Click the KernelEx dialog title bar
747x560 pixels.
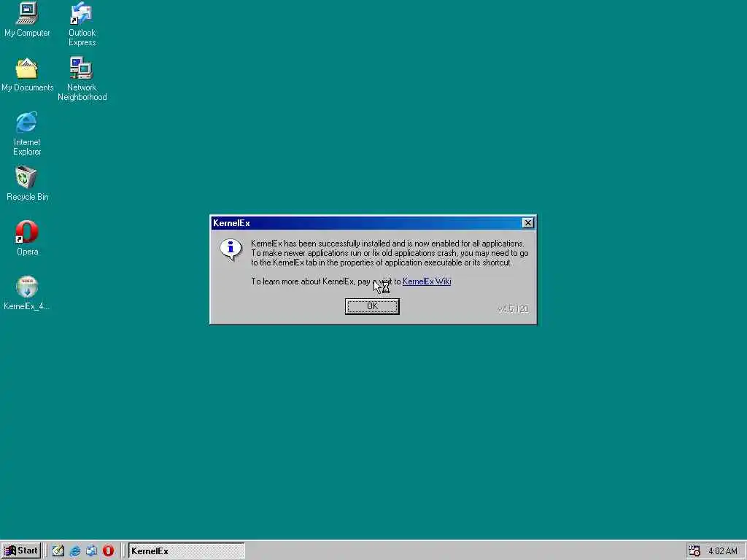coord(373,223)
